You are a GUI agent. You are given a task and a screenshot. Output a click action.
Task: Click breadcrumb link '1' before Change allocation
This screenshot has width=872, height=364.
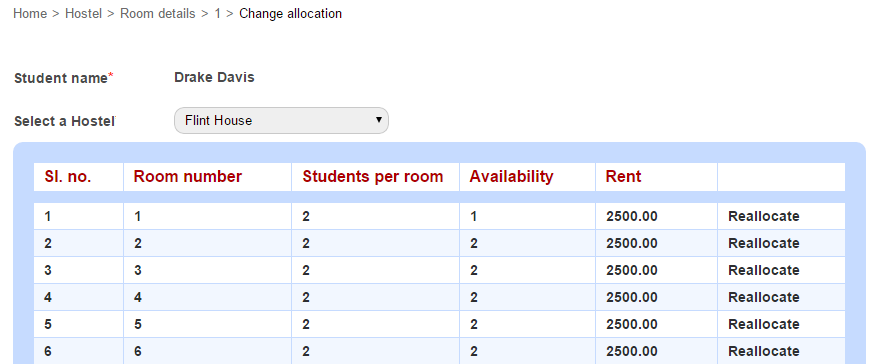click(x=217, y=13)
